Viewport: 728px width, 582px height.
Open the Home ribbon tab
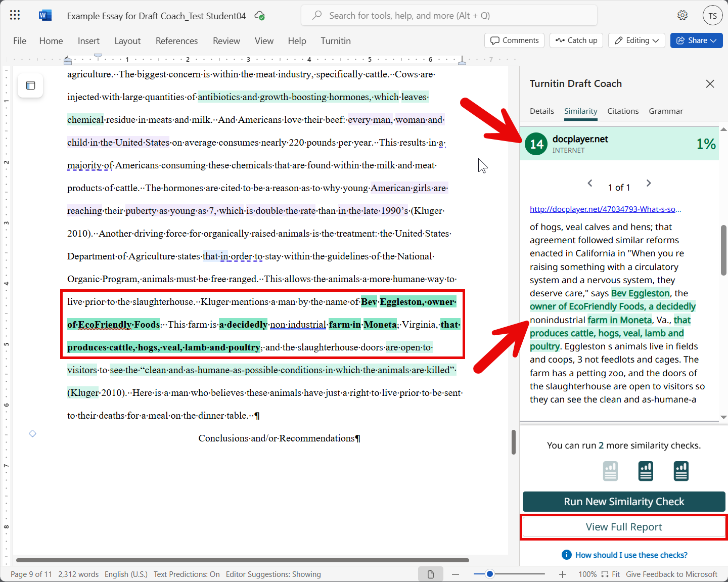point(51,41)
